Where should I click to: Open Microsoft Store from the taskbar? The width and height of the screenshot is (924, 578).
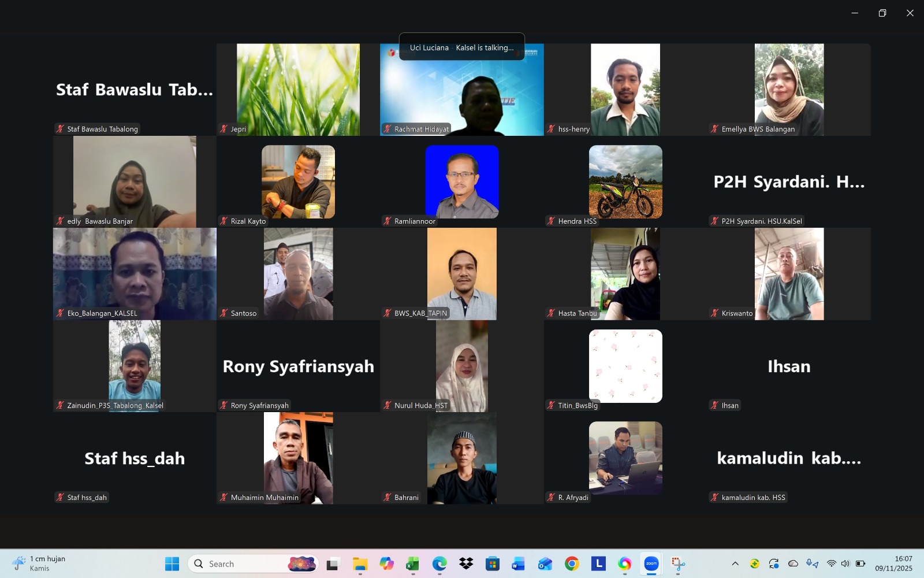point(493,564)
